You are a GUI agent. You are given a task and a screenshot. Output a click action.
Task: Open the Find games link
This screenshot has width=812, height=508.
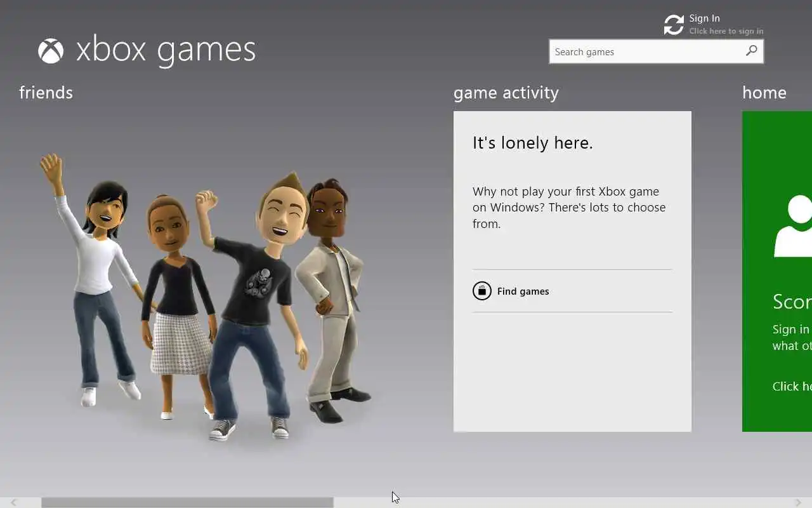(x=523, y=291)
